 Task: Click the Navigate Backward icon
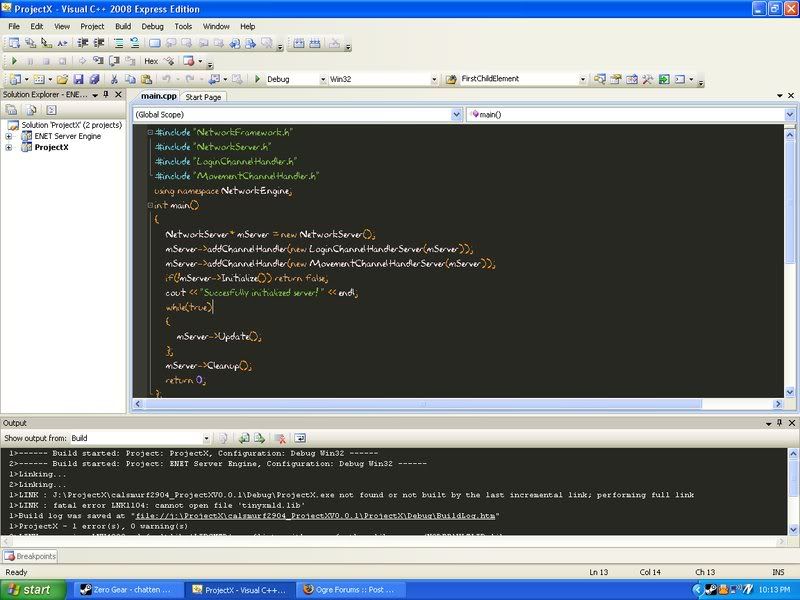(214, 79)
